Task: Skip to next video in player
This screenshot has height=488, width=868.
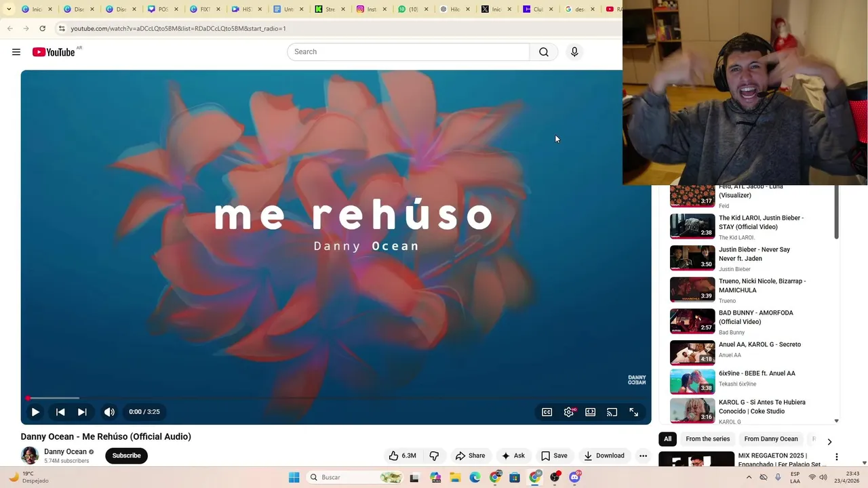Action: click(x=82, y=411)
